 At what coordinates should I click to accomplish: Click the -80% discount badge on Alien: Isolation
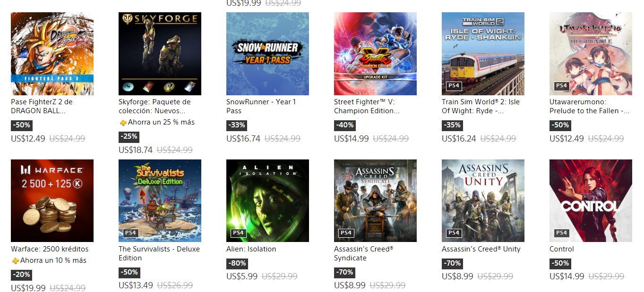(237, 263)
